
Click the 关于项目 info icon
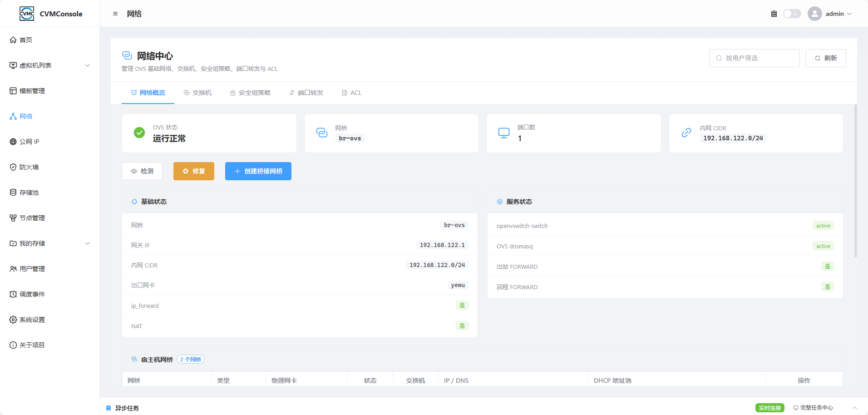[13, 345]
